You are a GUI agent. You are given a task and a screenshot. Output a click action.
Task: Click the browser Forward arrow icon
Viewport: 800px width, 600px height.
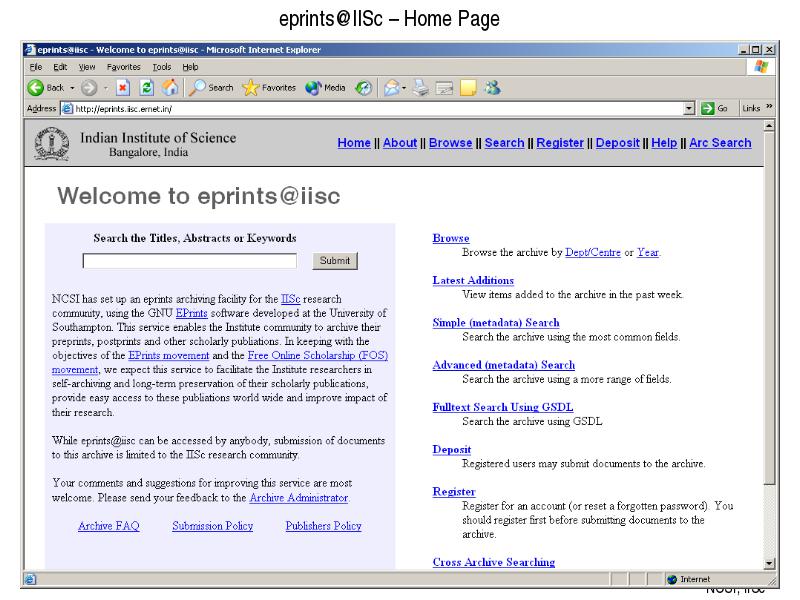(89, 88)
